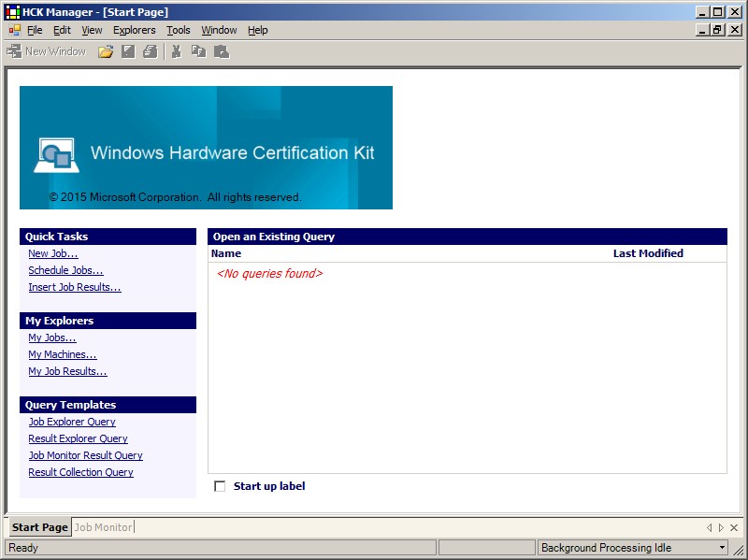The width and height of the screenshot is (748, 560).
Task: Click the tab scroll right arrow
Action: pos(721,527)
